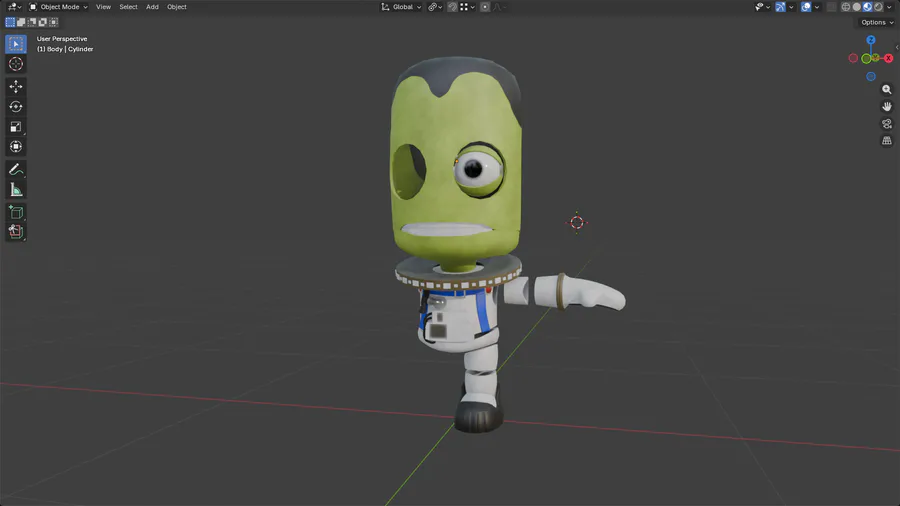Select the Rotate tool
Viewport: 900px width, 506px height.
click(x=15, y=107)
